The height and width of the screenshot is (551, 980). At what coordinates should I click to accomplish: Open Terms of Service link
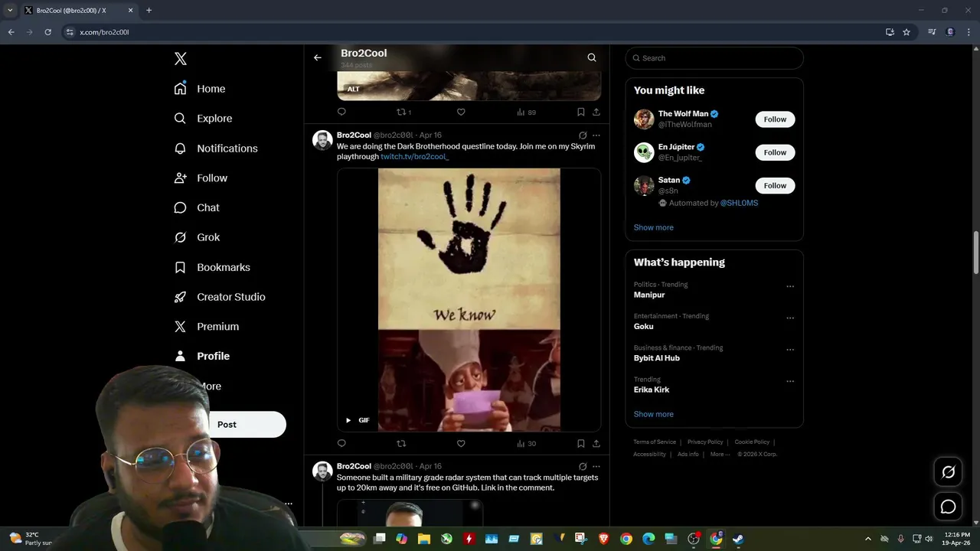point(655,442)
